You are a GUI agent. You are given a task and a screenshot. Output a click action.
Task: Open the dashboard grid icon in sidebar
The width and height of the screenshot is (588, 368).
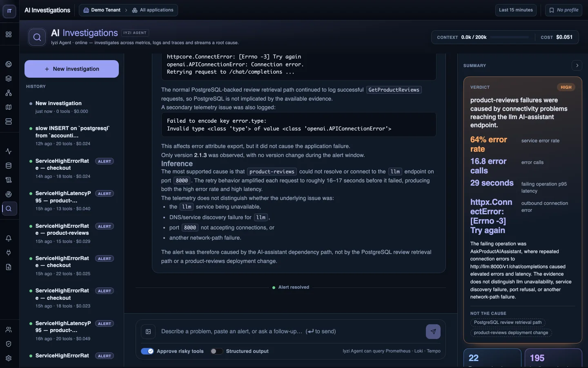tap(9, 34)
